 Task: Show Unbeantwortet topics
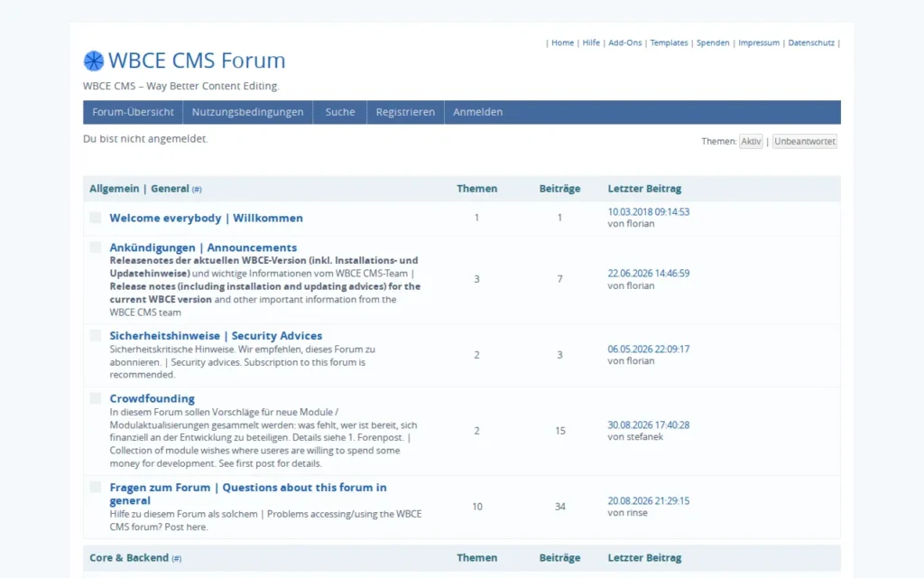804,141
